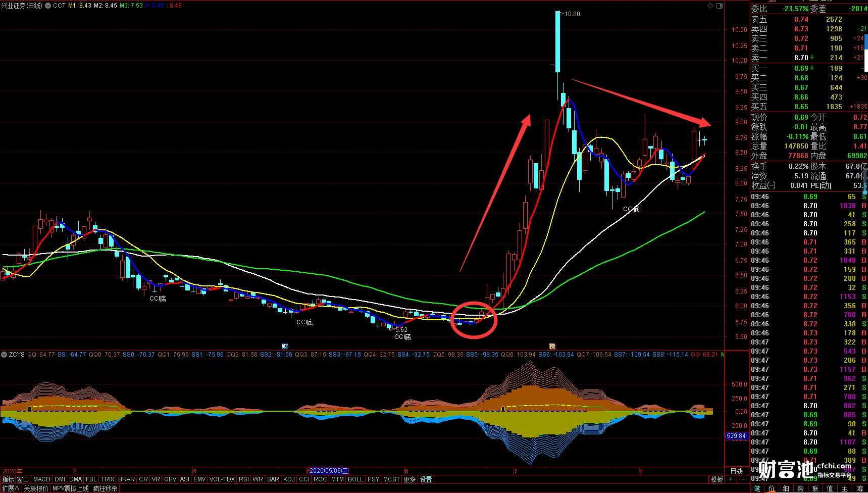Click the panel layout icon at chart top-right
This screenshot has width=868, height=493.
tap(720, 6)
